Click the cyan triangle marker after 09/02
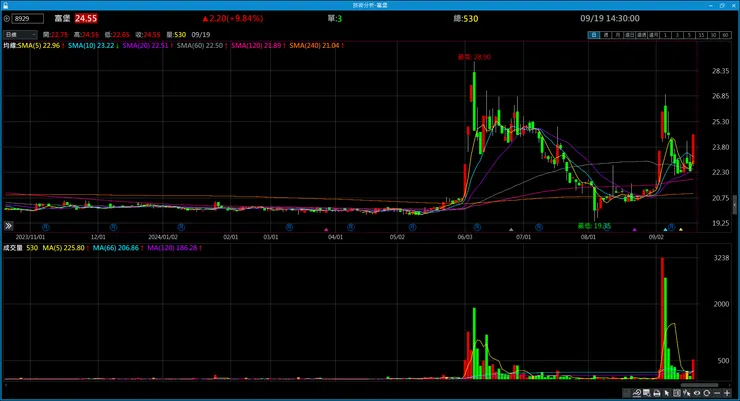The width and height of the screenshot is (740, 401). (665, 229)
